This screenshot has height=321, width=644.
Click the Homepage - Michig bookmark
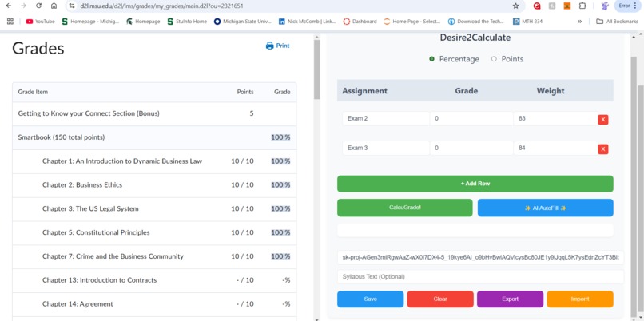coord(91,22)
